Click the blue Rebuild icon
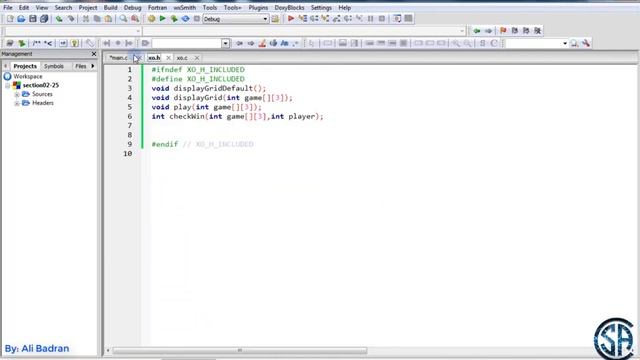This screenshot has height=360, width=640. [185, 19]
